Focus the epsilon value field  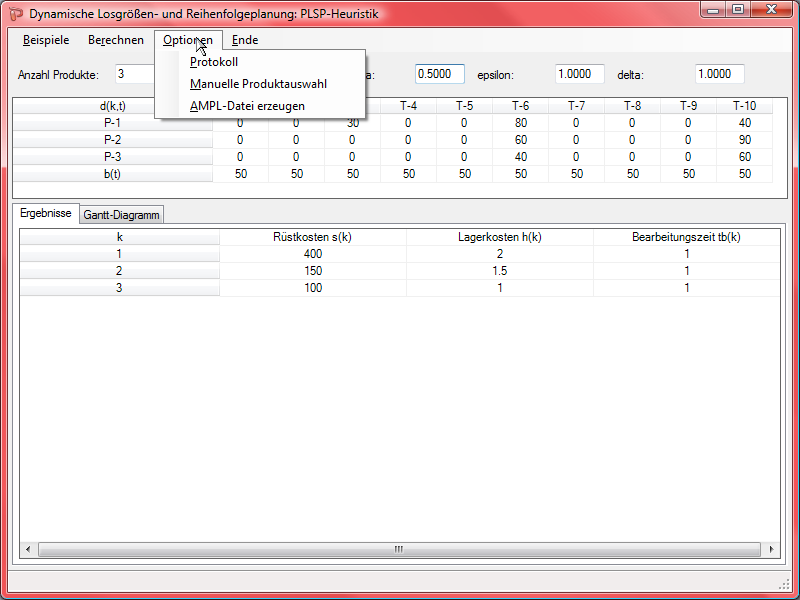pos(580,74)
